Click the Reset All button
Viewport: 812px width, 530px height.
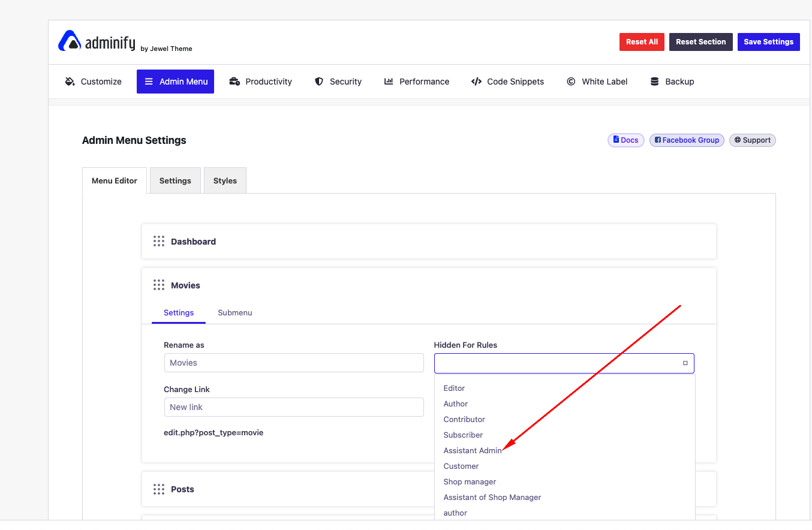[x=642, y=42]
